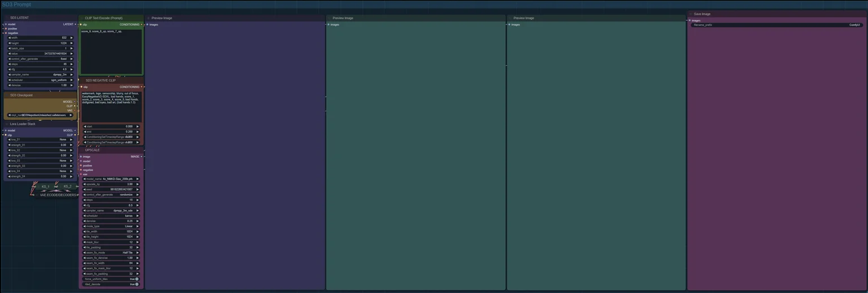Increase the width value in SD3 LATENT
Viewport: 868px width, 293px height.
[71, 38]
